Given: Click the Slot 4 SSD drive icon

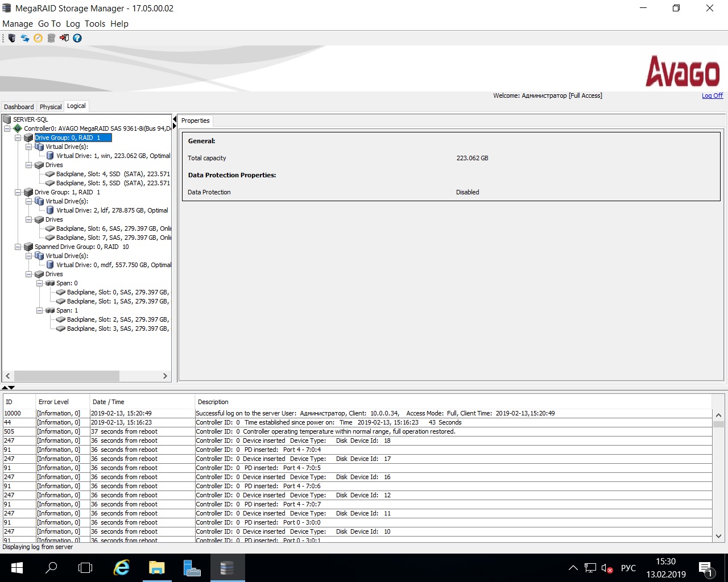Looking at the screenshot, I should [50, 174].
